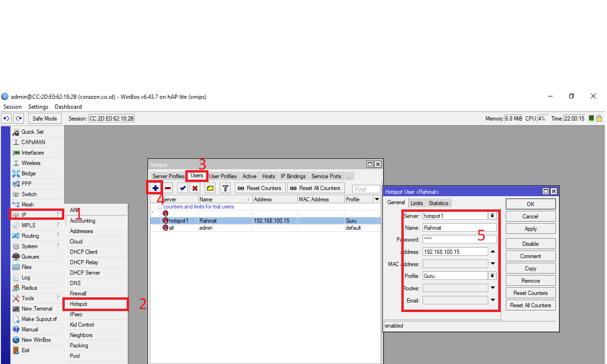Collapse the Address field arrow
This screenshot has height=364, width=607.
(x=493, y=251)
